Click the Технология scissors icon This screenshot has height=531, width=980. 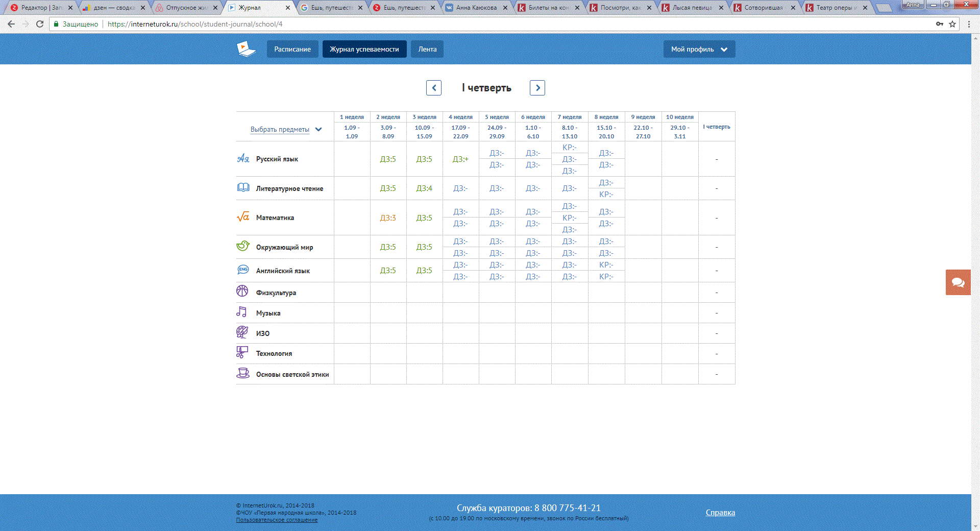(242, 352)
